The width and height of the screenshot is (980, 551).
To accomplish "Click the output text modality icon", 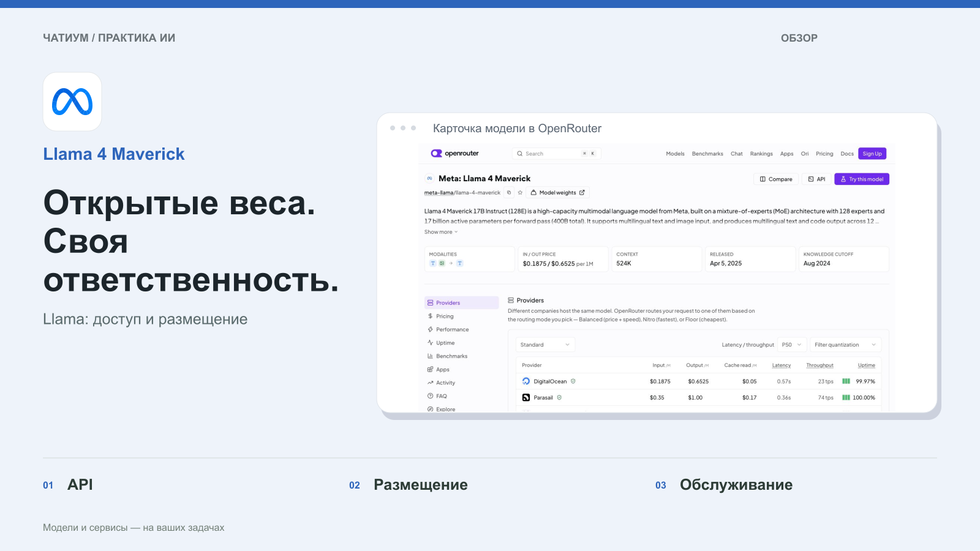I will click(459, 263).
